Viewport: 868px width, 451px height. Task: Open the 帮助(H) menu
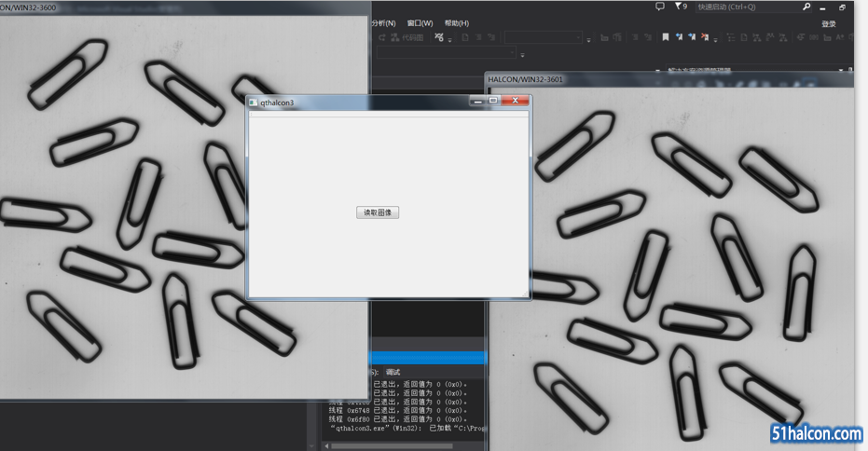(x=457, y=23)
